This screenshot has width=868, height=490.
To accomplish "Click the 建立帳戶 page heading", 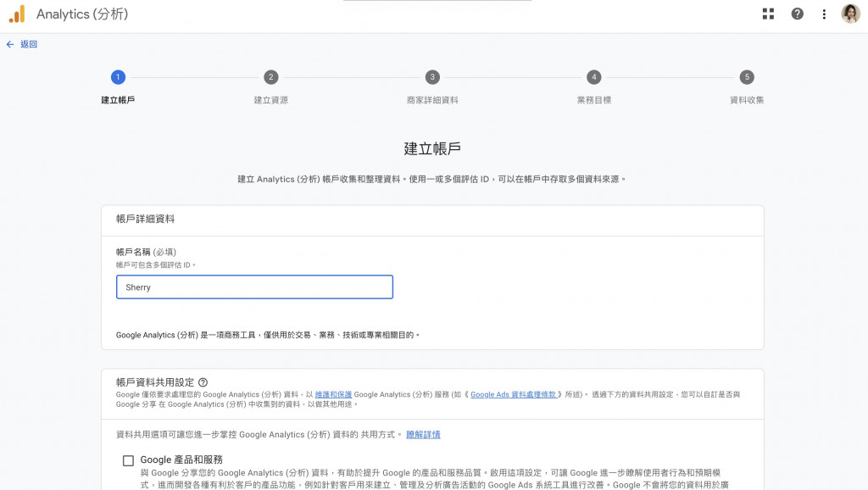I will click(x=432, y=148).
